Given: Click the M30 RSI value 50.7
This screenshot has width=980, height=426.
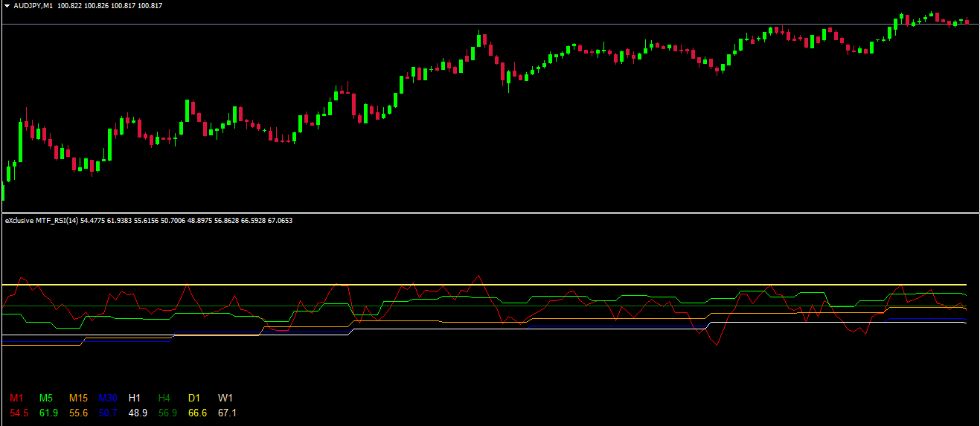Looking at the screenshot, I should 109,413.
